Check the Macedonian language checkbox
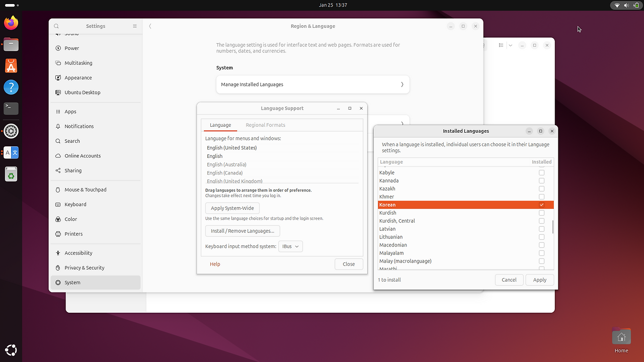 tap(541, 245)
